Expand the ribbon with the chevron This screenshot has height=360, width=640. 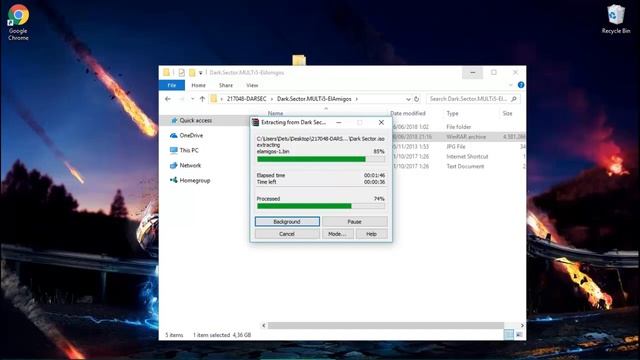click(x=511, y=85)
